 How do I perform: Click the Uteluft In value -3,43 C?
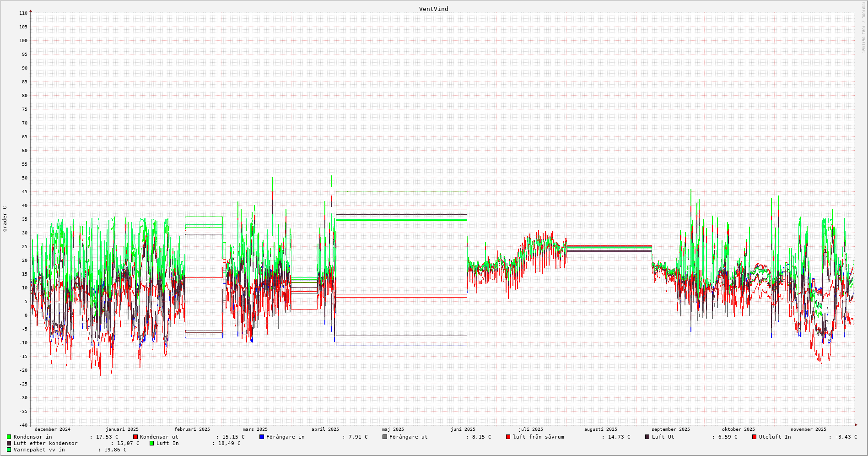[844, 437]
